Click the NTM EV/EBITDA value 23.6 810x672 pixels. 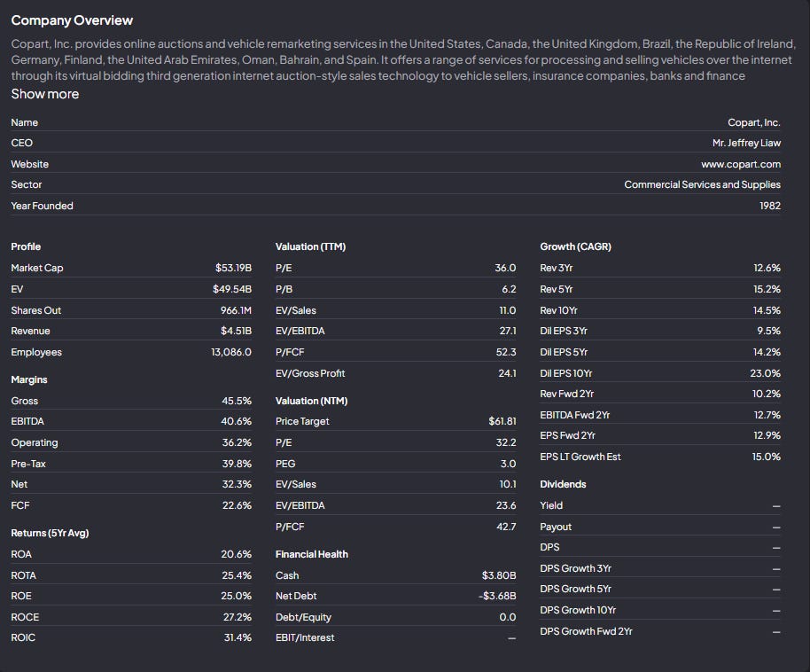506,505
